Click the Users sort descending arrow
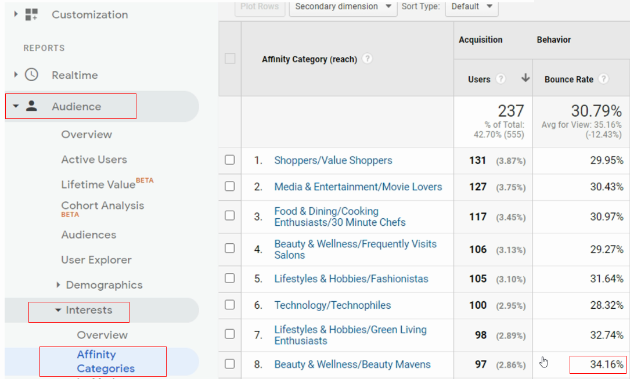Screen dimensions: 630x379 pos(525,78)
